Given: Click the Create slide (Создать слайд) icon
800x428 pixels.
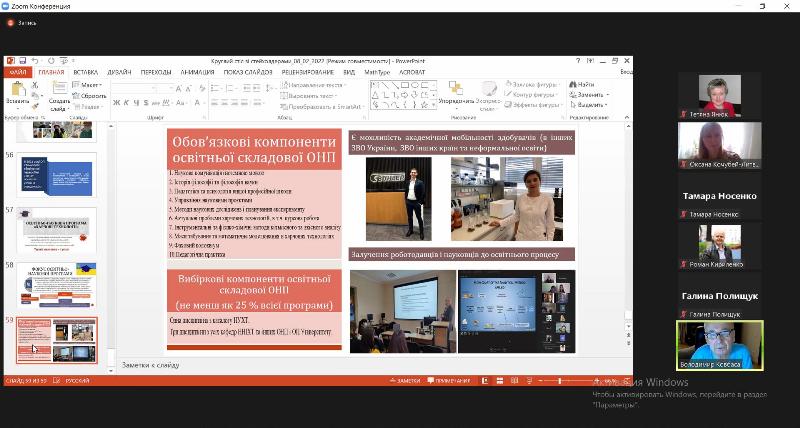Looking at the screenshot, I should [x=58, y=89].
